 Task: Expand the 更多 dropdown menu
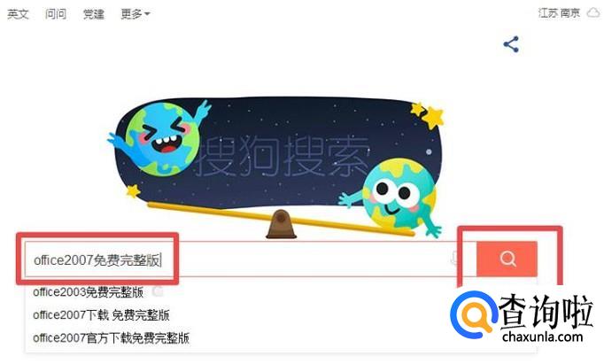pos(135,14)
